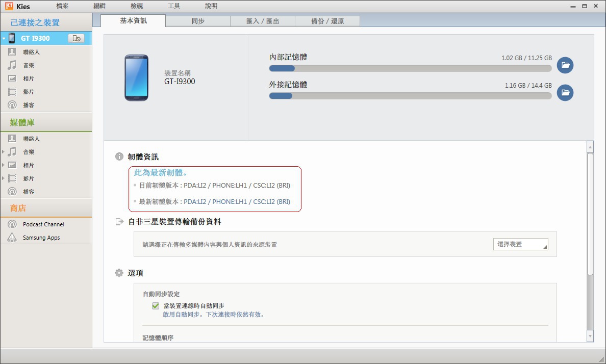606x364 pixels.
Task: Click the Kies logo icon in title bar
Action: click(x=9, y=6)
